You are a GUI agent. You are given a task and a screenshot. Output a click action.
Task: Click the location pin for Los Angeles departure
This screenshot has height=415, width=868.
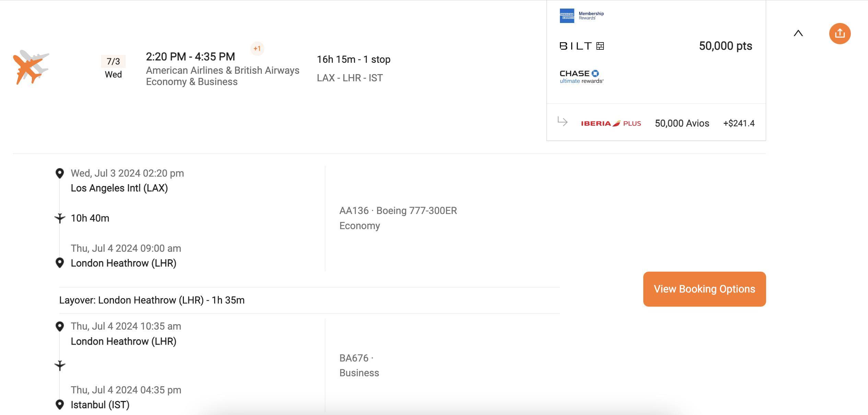(x=60, y=174)
